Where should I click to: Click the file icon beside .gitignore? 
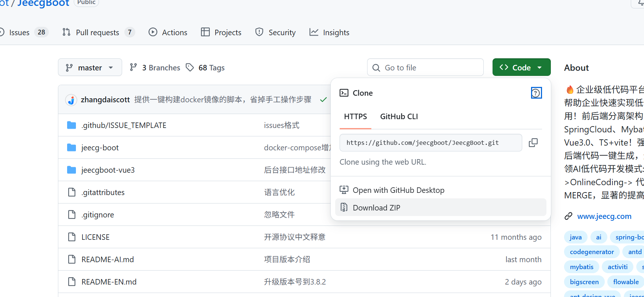click(72, 214)
